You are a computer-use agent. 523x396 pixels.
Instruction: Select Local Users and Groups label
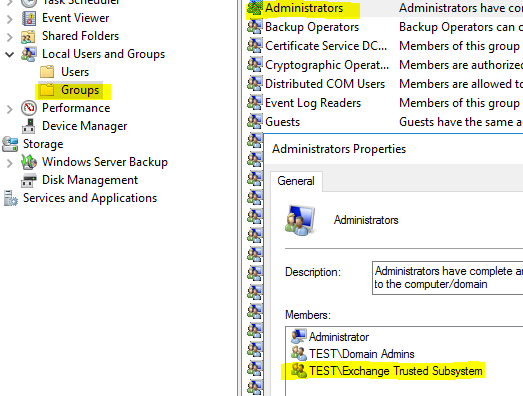103,54
